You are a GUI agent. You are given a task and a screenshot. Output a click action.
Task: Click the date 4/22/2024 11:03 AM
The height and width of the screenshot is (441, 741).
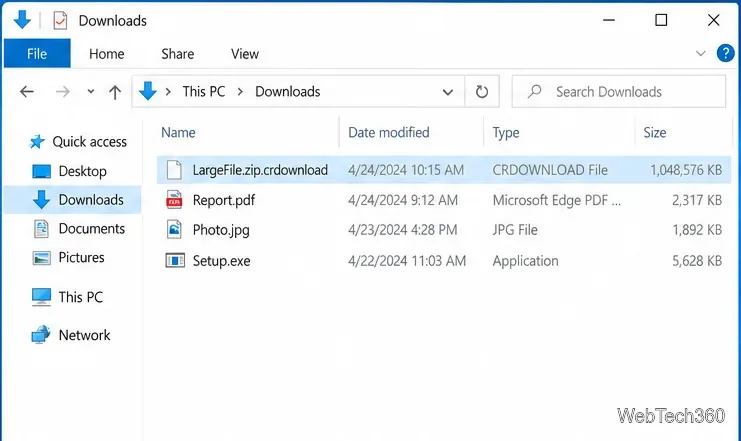click(x=407, y=260)
